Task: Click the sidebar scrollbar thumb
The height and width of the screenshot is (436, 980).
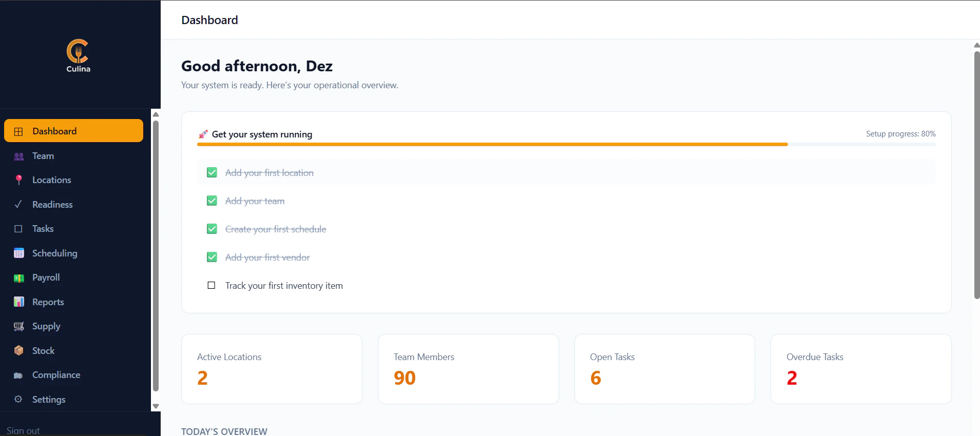Action: [x=156, y=256]
